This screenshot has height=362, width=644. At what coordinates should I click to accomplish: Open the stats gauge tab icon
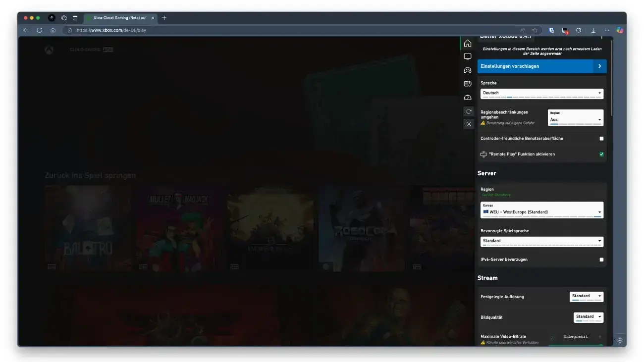coord(468,98)
